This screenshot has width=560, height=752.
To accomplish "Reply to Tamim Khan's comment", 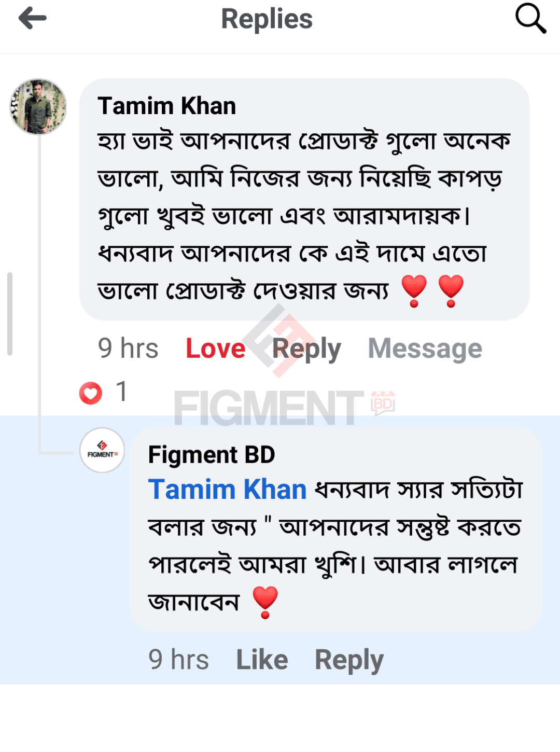I will pos(306,349).
